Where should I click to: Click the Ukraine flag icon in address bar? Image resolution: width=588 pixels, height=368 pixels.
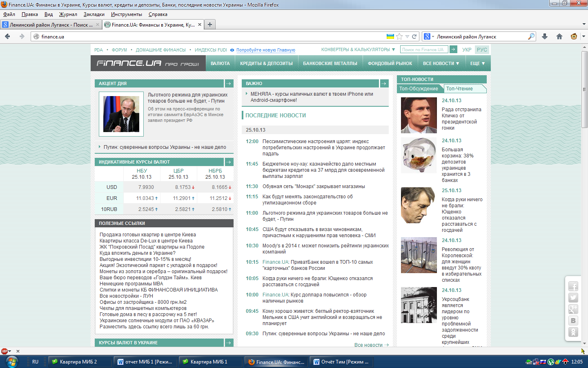point(390,36)
